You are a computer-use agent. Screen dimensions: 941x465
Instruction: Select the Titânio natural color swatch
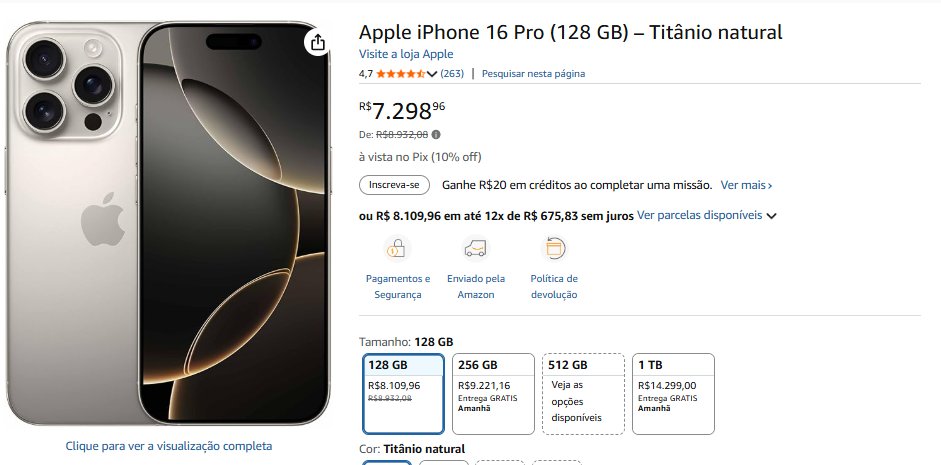[387, 461]
